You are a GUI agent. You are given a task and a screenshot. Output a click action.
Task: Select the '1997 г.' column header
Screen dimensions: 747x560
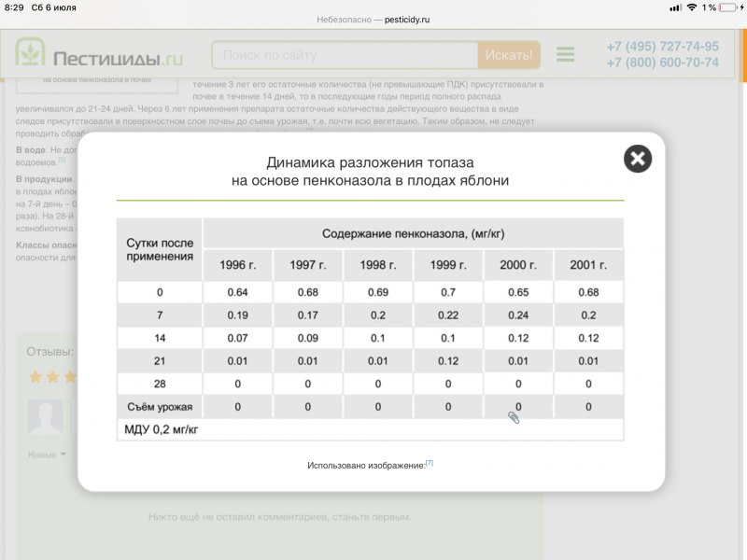308,265
